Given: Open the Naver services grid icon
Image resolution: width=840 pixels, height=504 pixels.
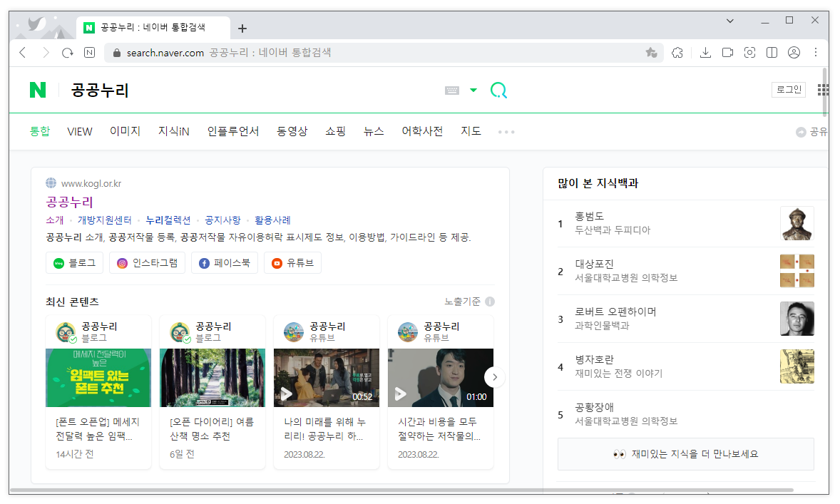Looking at the screenshot, I should 824,90.
